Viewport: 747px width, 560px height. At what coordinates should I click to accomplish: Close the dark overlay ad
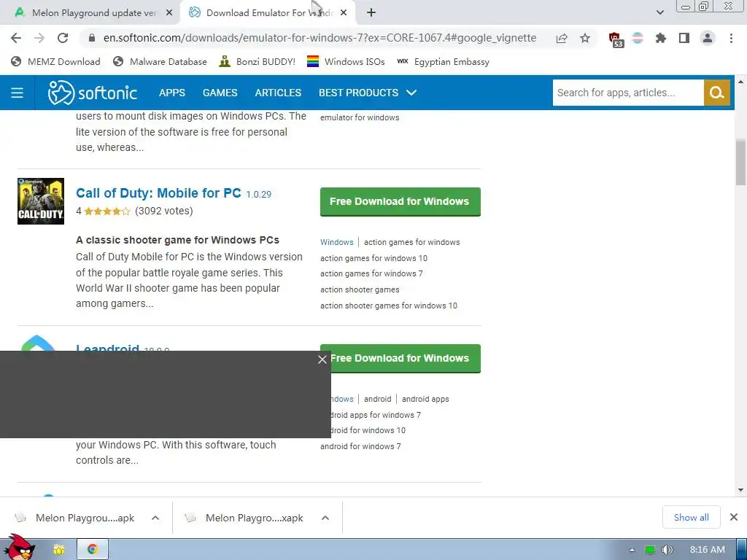(322, 359)
